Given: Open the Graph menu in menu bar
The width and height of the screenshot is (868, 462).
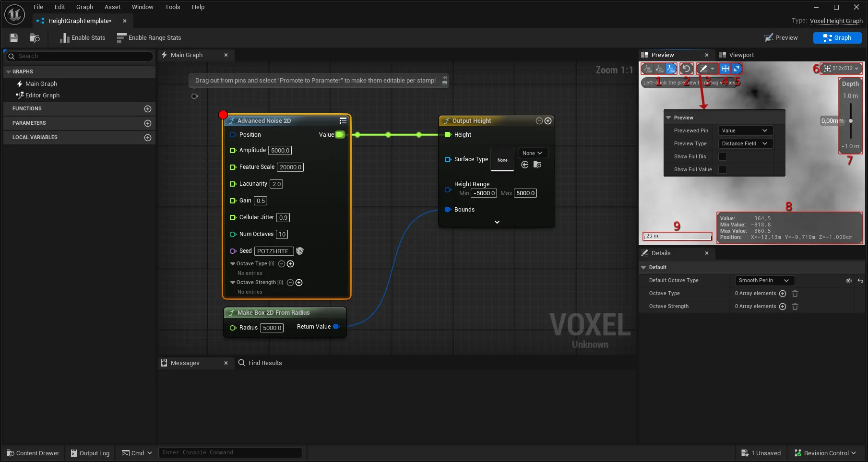Looking at the screenshot, I should point(84,7).
